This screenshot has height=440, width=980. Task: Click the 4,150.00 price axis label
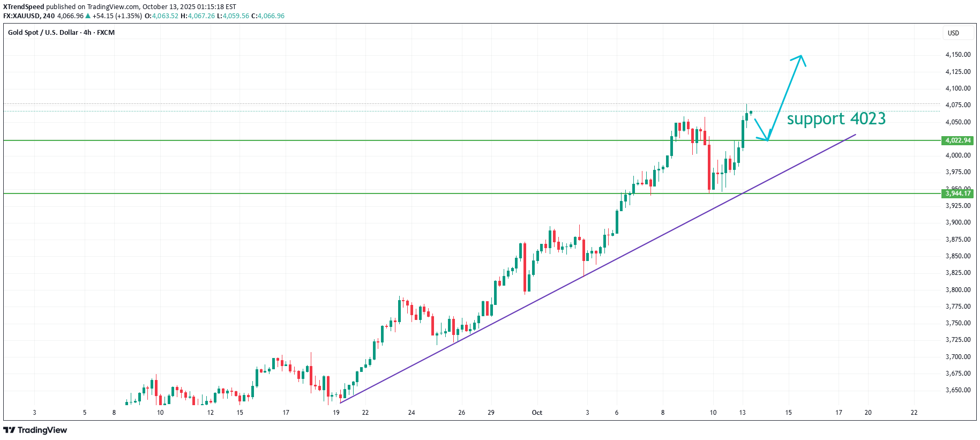pos(957,55)
